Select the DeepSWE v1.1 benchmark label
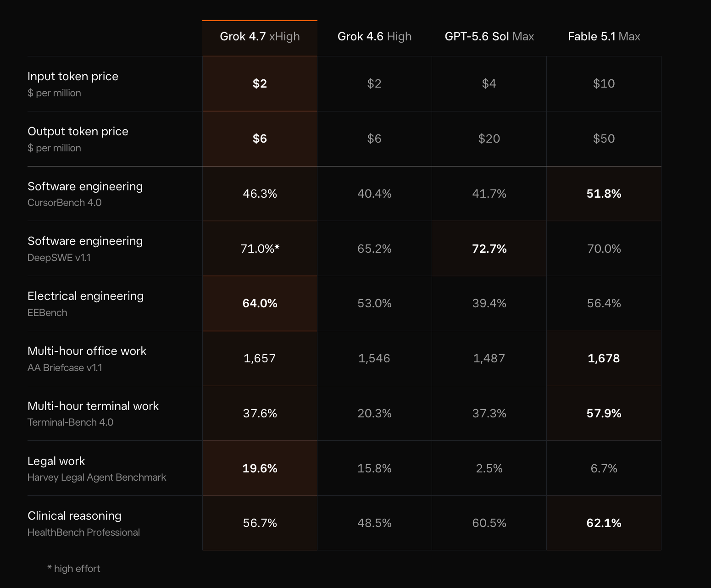Image resolution: width=711 pixels, height=588 pixels. coord(59,258)
